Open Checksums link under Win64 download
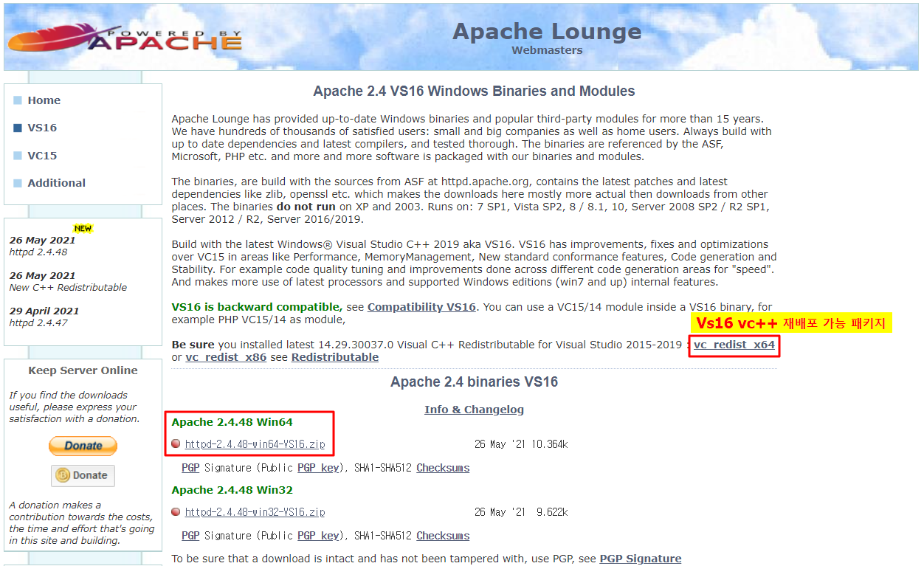 [x=443, y=468]
